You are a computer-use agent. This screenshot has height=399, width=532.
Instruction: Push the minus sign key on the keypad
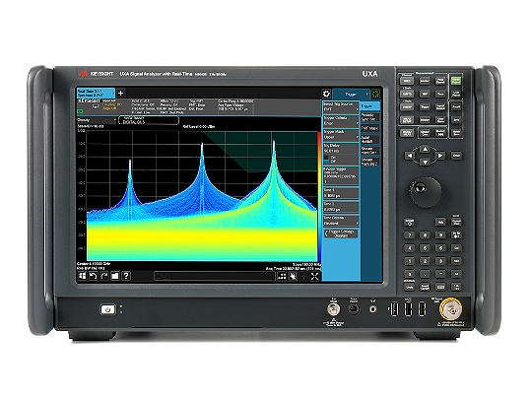[x=440, y=274]
